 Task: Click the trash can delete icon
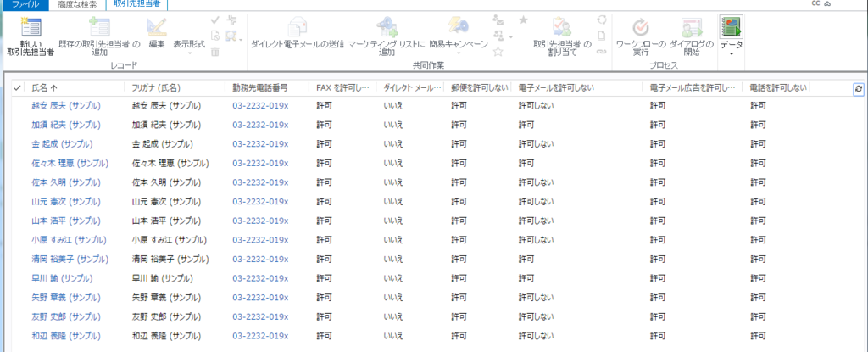pos(215,52)
